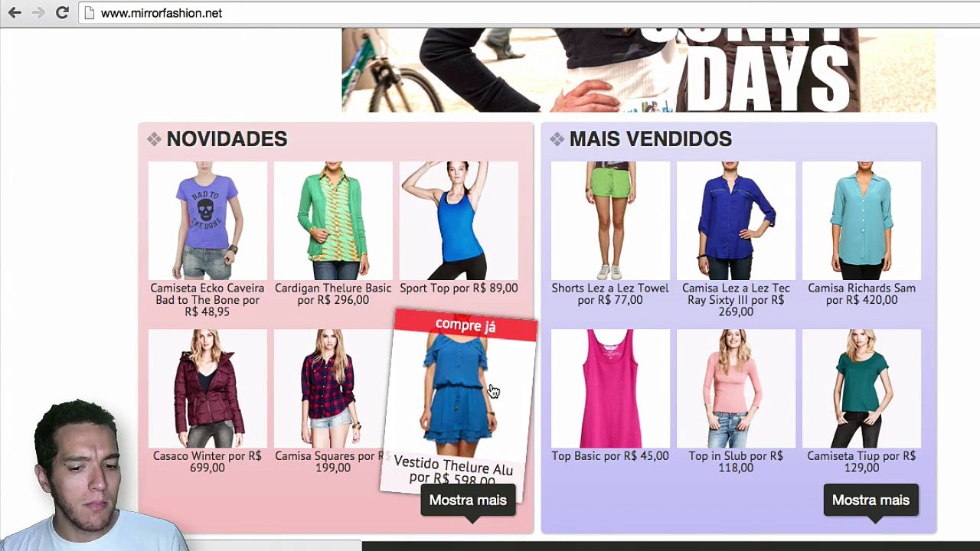
Task: Open the Cardigan Thelure Basic product image
Action: pos(333,220)
